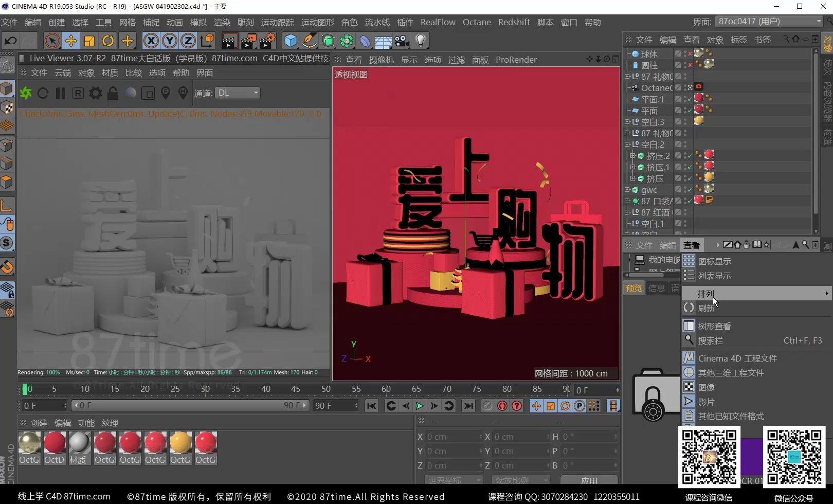Choose 列表显示 in the view menu
833x504 pixels.
point(757,276)
